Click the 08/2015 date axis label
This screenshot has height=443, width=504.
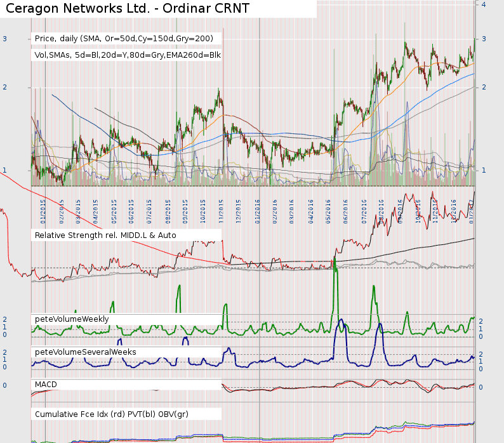click(168, 211)
